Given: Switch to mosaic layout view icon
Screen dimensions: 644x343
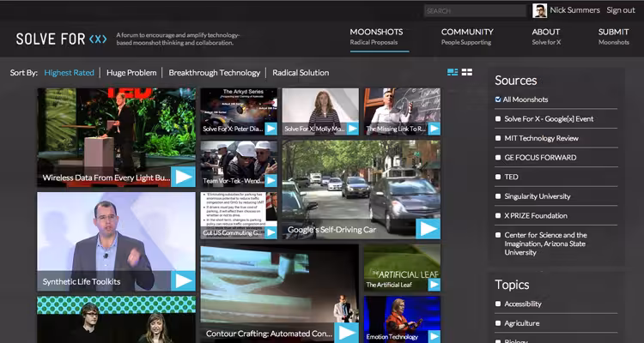Looking at the screenshot, I should [453, 72].
